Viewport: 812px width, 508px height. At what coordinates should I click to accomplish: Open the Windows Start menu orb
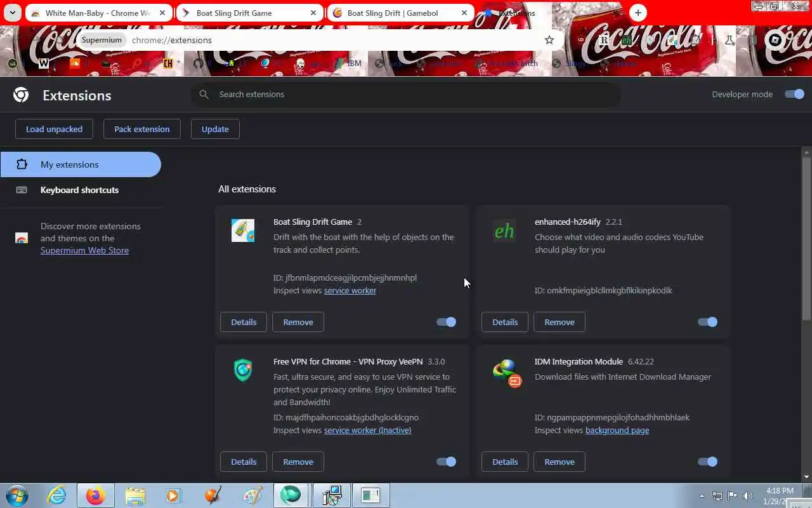tap(17, 495)
